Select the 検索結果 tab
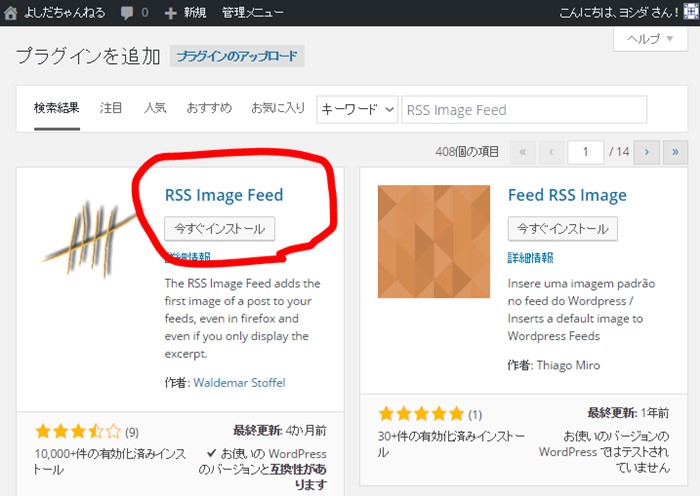This screenshot has height=496, width=700. [x=57, y=108]
